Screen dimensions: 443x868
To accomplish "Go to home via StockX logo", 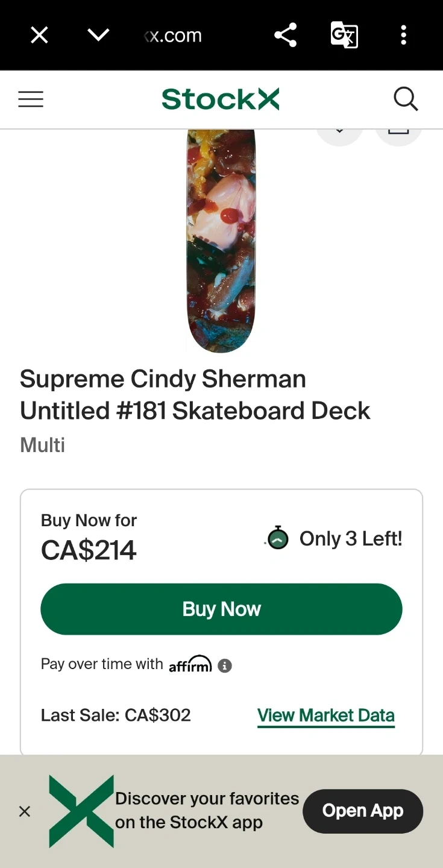I will [x=221, y=99].
